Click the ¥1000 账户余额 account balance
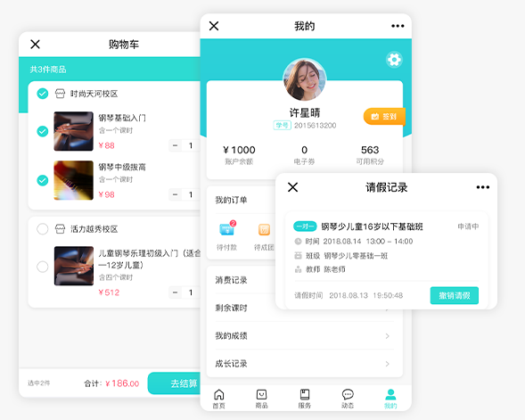 [239, 155]
